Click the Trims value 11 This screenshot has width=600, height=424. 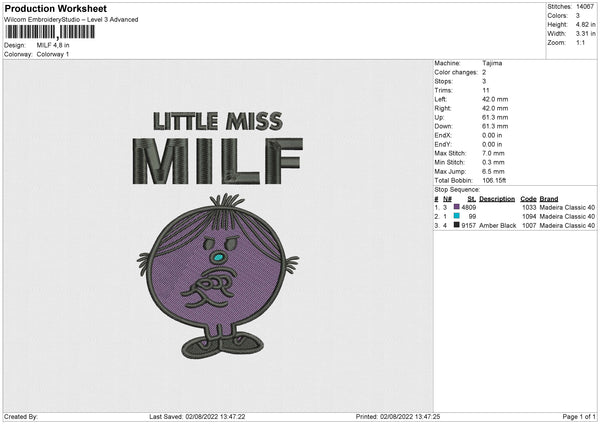(x=486, y=90)
